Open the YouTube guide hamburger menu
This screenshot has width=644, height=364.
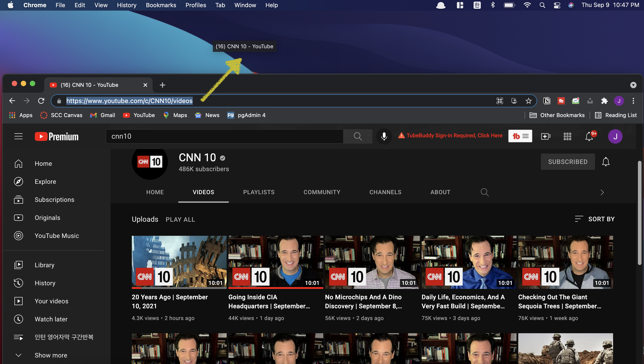19,136
